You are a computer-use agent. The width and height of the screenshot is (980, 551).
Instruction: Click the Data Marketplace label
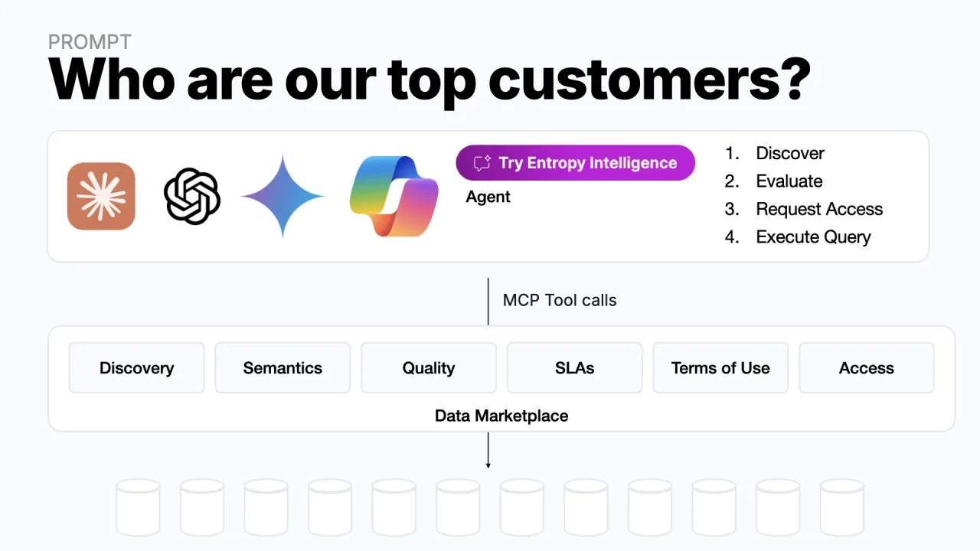coord(501,416)
